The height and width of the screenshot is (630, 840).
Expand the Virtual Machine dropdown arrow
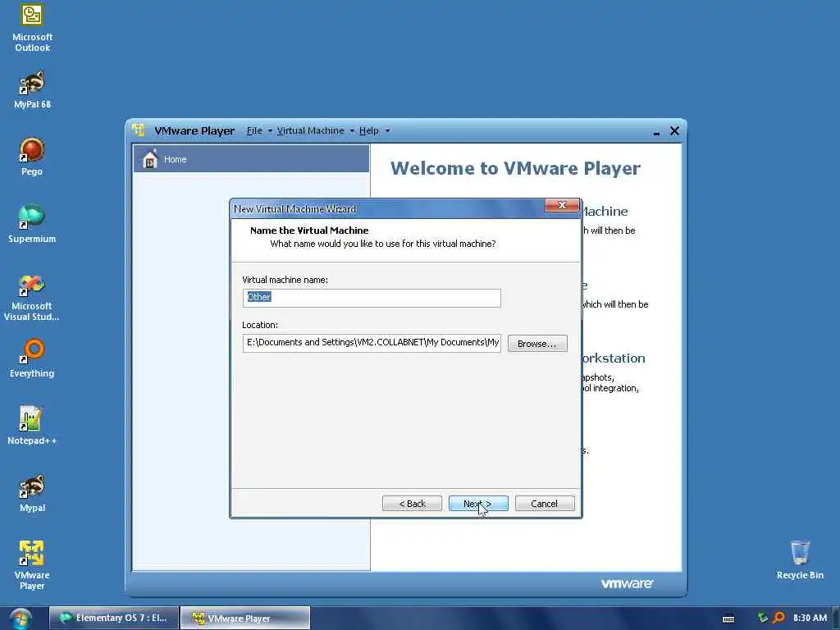coord(352,130)
